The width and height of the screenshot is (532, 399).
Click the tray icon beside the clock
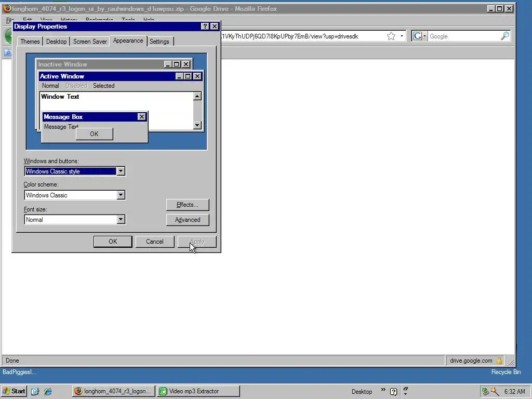pyautogui.click(x=495, y=392)
